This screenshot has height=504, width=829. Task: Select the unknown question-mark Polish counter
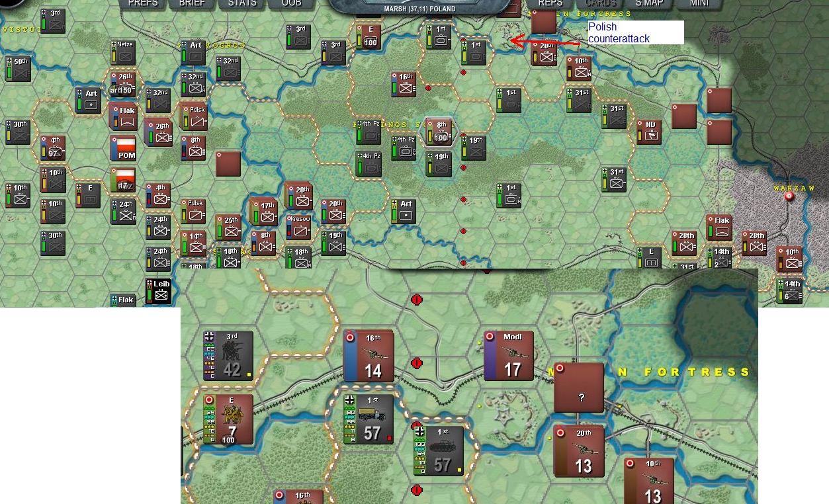point(579,388)
